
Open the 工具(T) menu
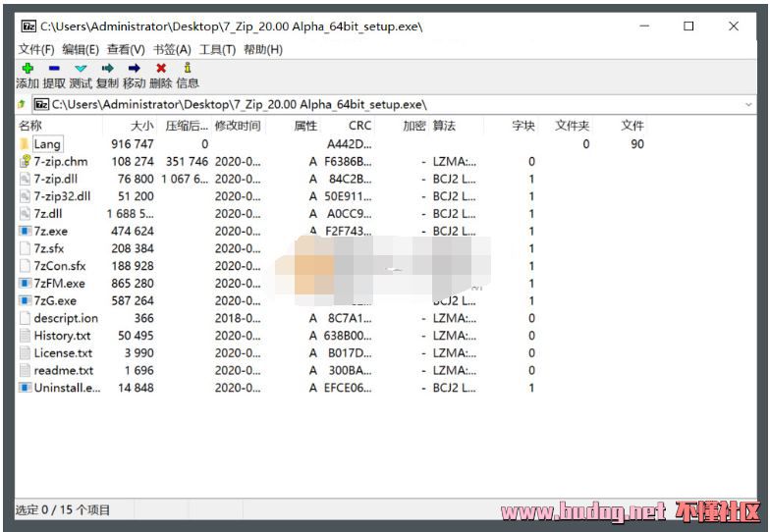(x=217, y=49)
